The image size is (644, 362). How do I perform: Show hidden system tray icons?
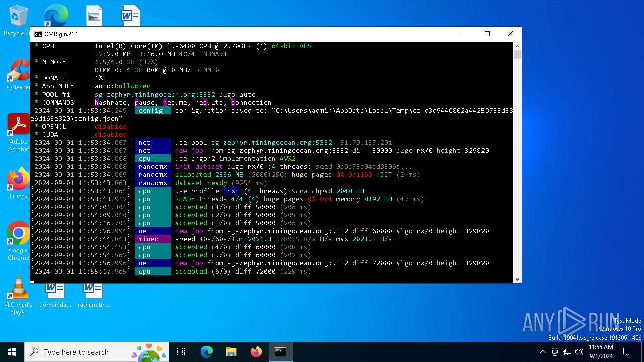(x=542, y=352)
